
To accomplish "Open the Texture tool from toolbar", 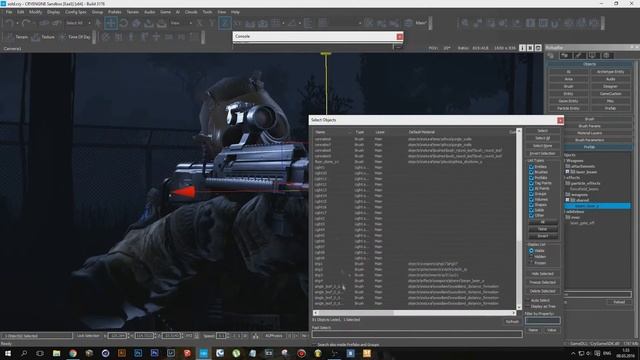I will coord(43,37).
